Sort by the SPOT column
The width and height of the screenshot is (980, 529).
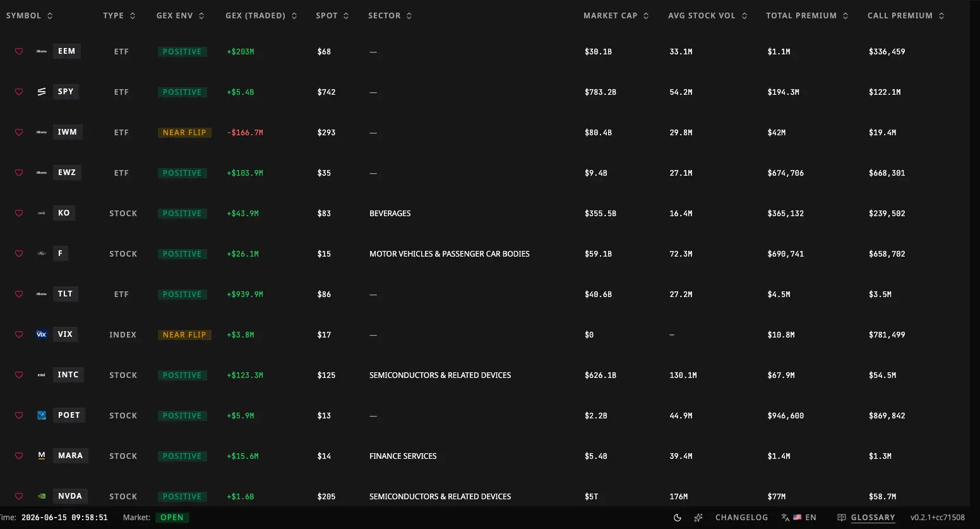333,16
